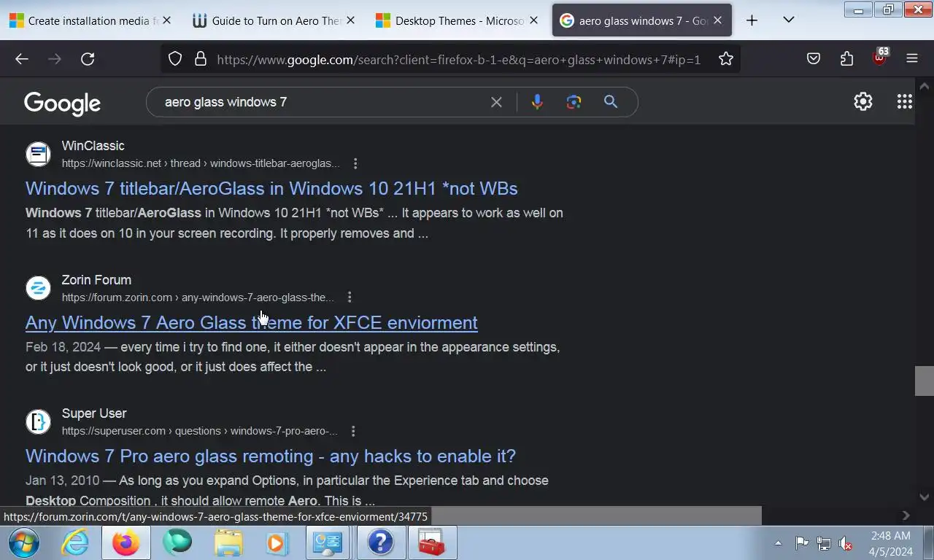Click the Super User site name text
Screen dimensions: 934x560
pos(94,413)
